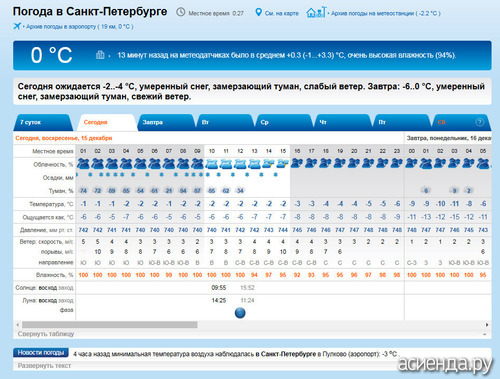Open weather station archive link

click(386, 13)
